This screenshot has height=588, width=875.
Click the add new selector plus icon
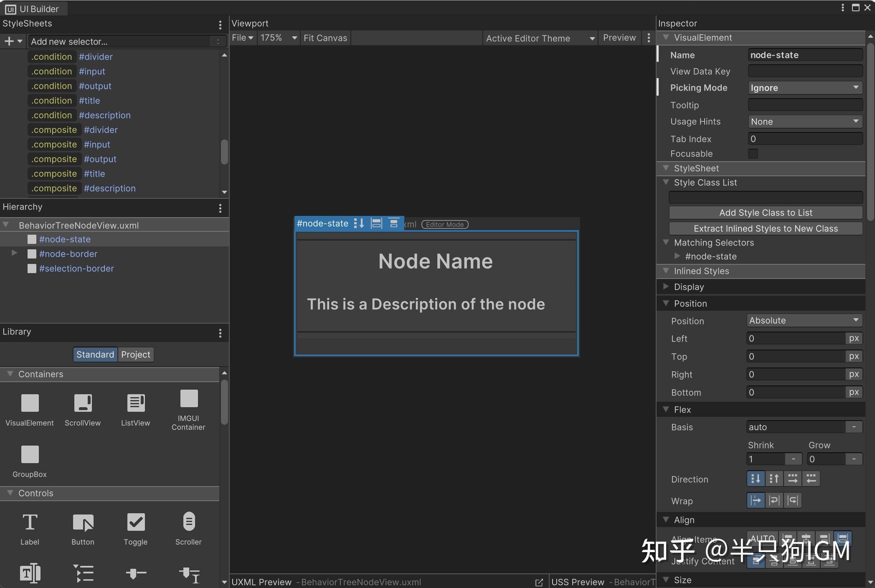(x=9, y=41)
